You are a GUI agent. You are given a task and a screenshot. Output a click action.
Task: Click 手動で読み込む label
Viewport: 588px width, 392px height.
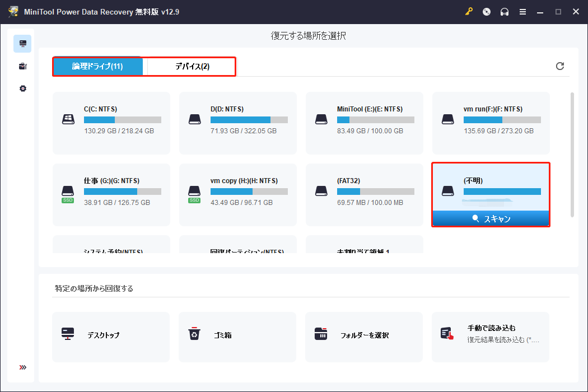(491, 328)
